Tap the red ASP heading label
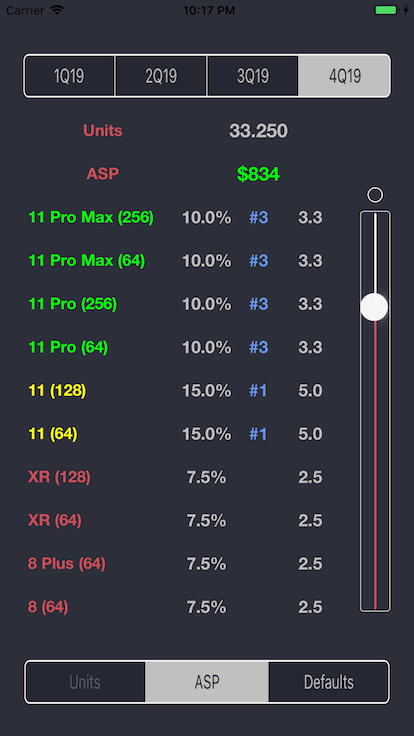414x736 pixels. [103, 174]
